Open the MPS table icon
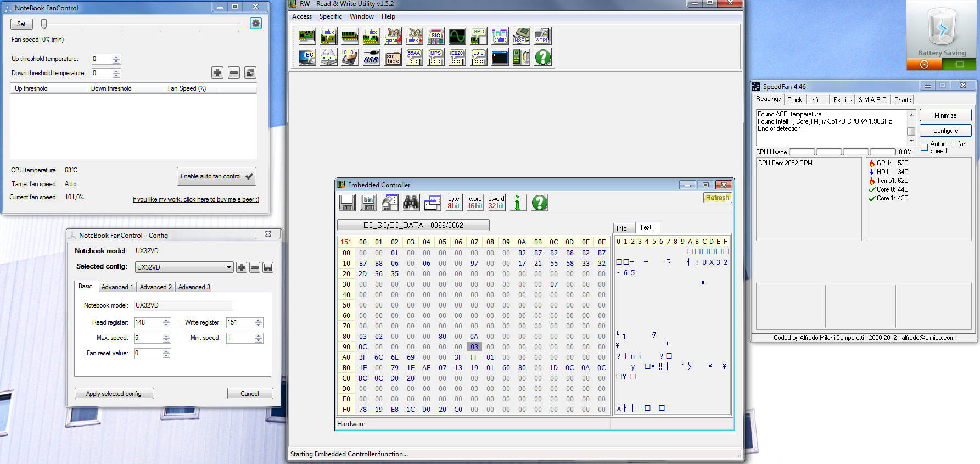The width and height of the screenshot is (980, 464). pyautogui.click(x=435, y=57)
